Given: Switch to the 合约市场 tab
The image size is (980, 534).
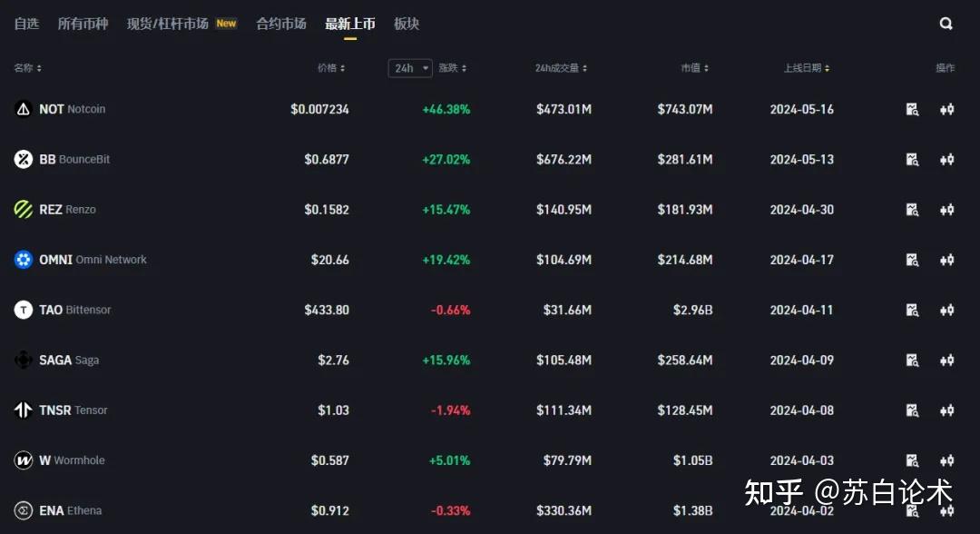Looking at the screenshot, I should coord(281,24).
